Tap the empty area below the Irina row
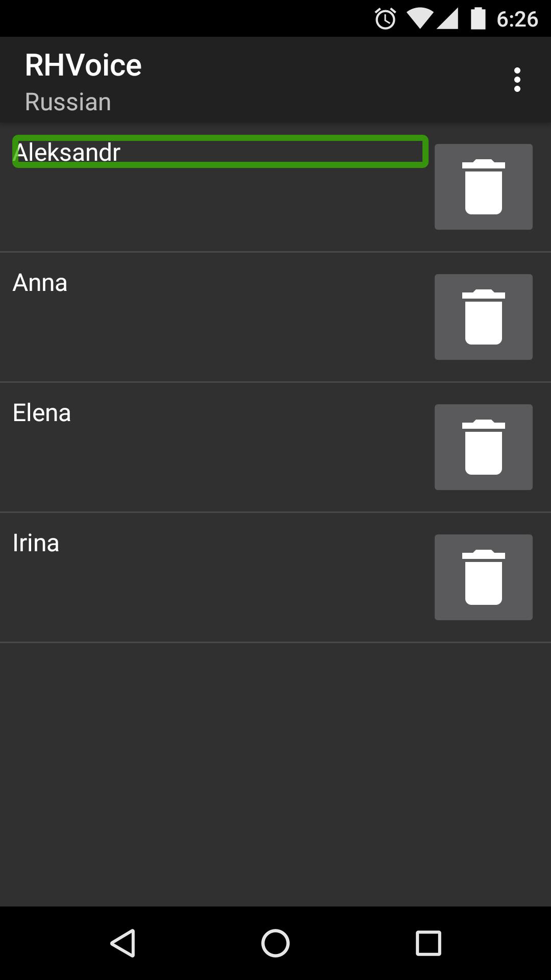The height and width of the screenshot is (980, 551). [x=275, y=774]
